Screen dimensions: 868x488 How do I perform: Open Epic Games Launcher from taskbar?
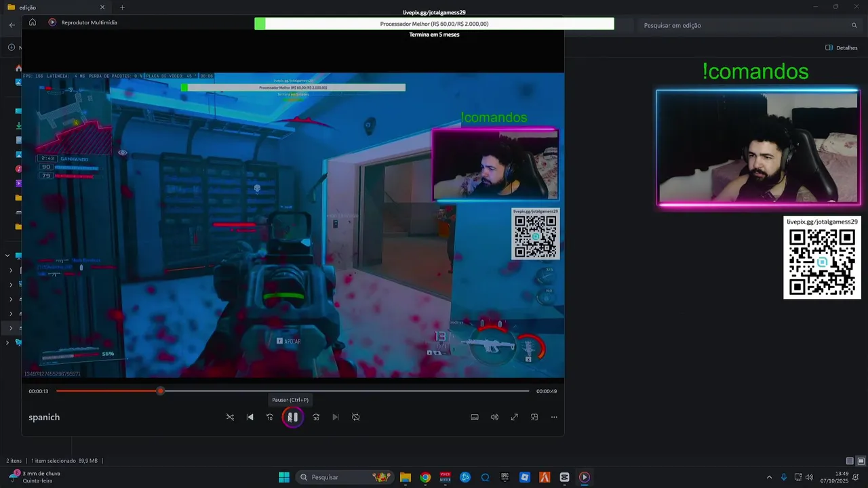coord(505,477)
